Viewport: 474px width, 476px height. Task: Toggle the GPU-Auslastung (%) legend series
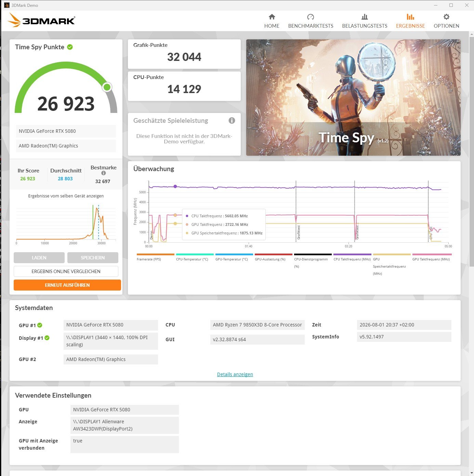click(x=273, y=257)
